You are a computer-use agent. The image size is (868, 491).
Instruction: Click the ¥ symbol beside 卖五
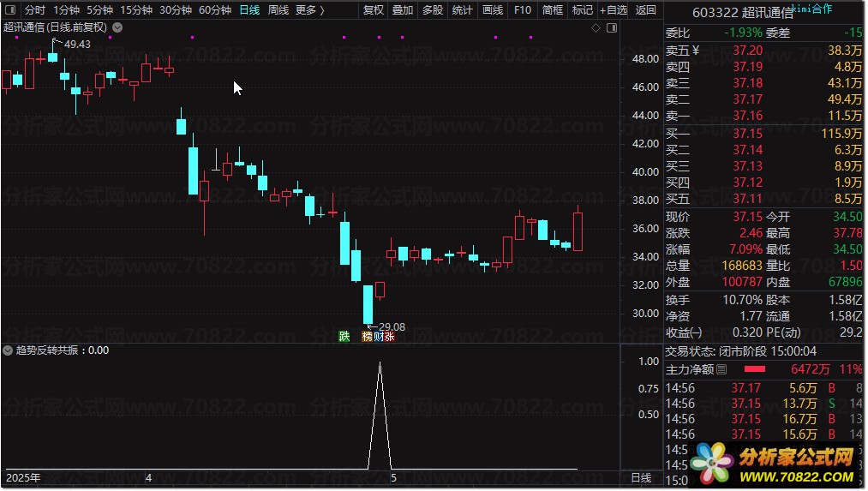(x=695, y=51)
